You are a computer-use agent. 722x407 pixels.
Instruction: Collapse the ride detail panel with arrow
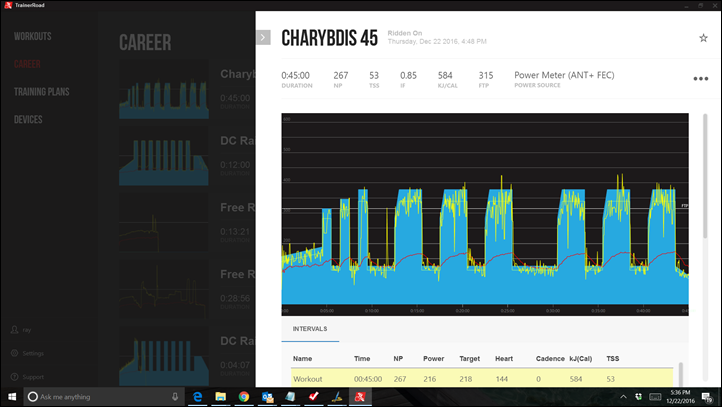tap(263, 37)
